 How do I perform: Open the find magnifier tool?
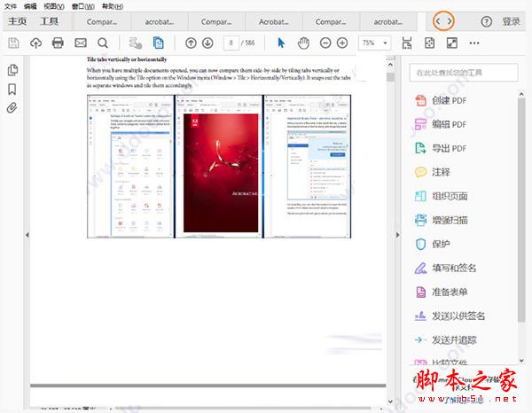pyautogui.click(x=103, y=43)
